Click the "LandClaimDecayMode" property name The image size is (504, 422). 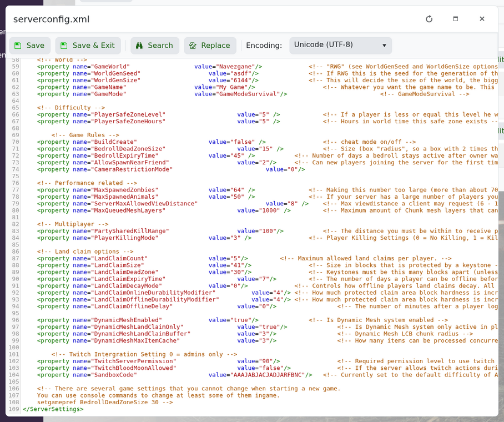click(127, 286)
